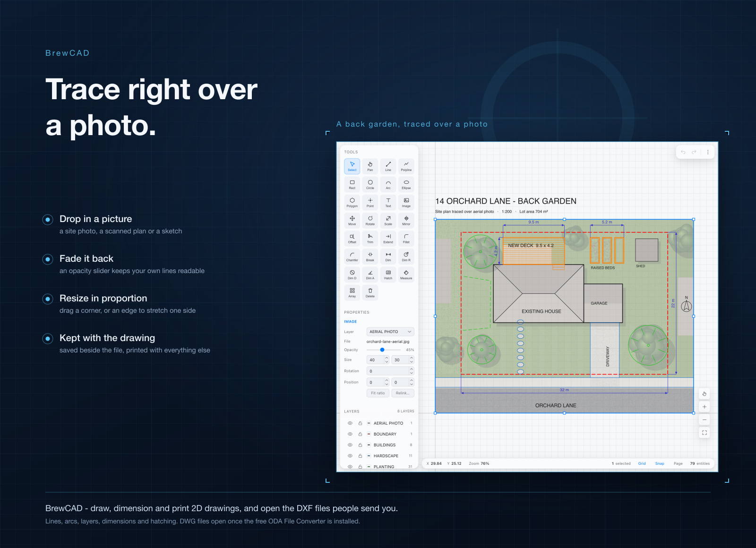Image resolution: width=756 pixels, height=548 pixels.
Task: Choose the Rotate tool
Action: pos(370,221)
